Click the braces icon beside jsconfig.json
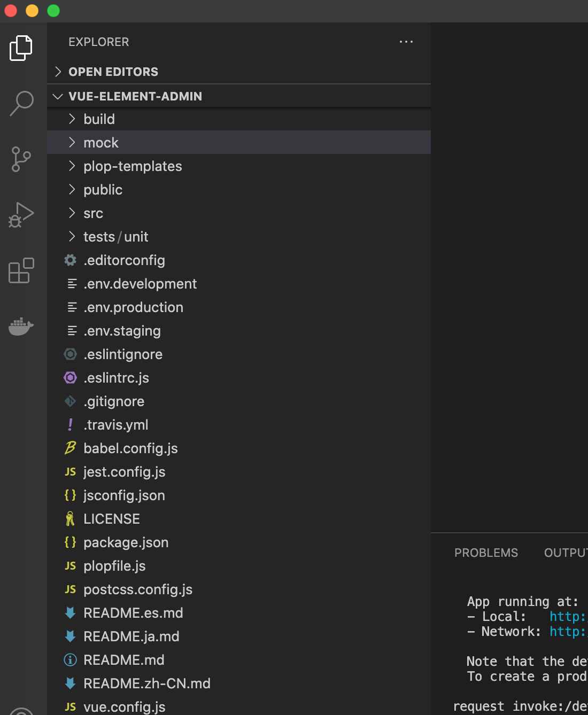This screenshot has height=715, width=588. 71,495
